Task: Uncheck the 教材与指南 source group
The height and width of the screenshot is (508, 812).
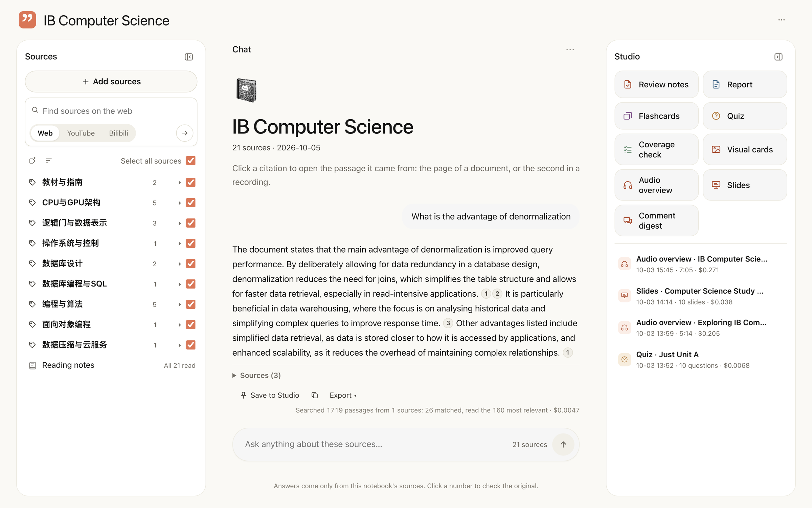Action: (x=191, y=182)
